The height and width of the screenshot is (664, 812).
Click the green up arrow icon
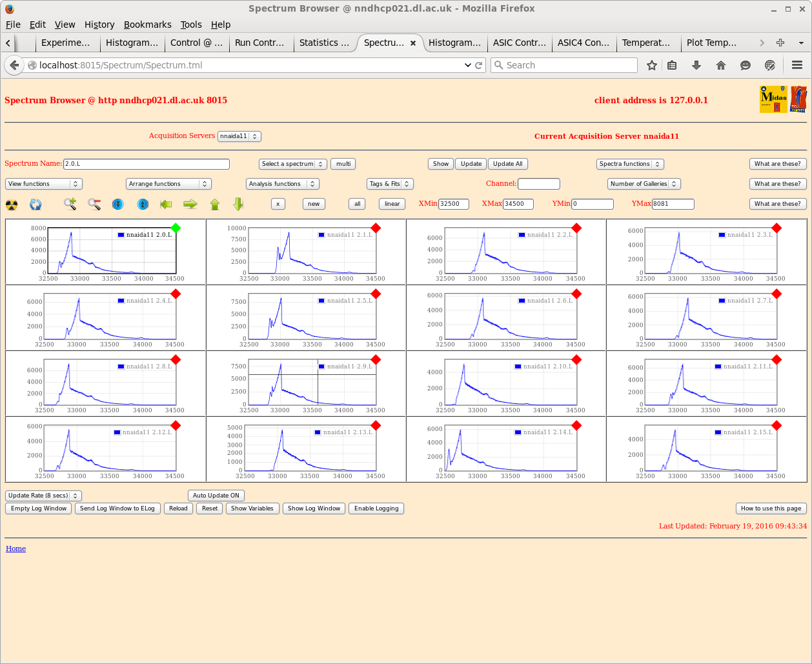pyautogui.click(x=215, y=205)
